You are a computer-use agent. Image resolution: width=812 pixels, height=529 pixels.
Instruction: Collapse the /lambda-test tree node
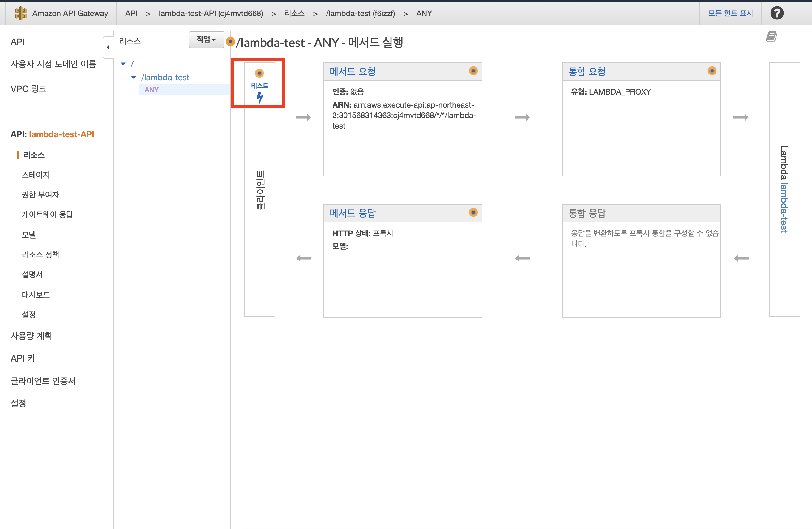pos(134,77)
